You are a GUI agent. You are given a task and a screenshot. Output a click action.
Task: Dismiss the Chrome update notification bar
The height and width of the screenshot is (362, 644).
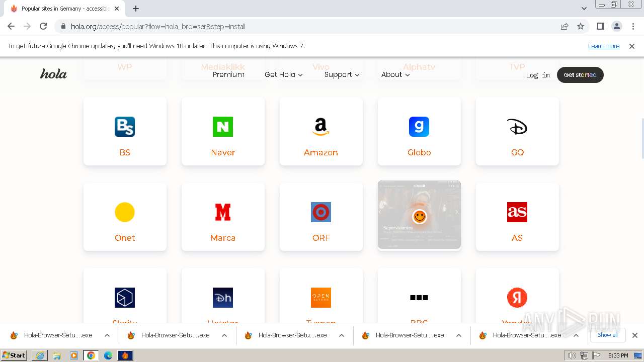pos(632,46)
